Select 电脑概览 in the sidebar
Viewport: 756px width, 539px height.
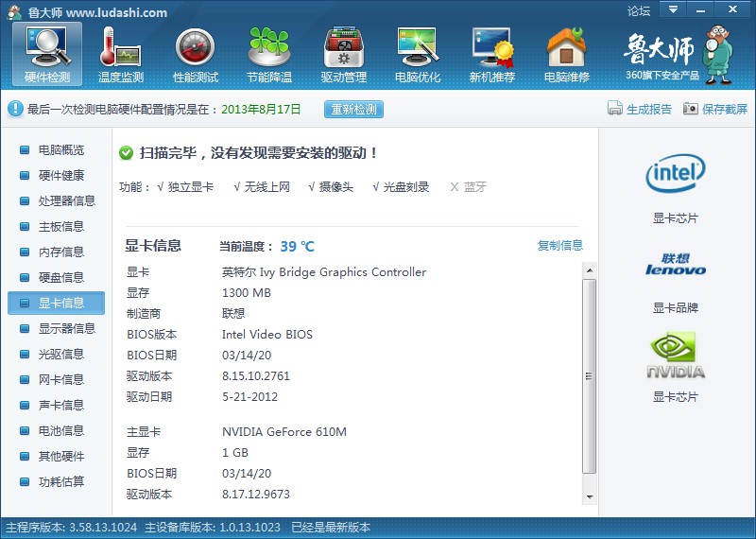click(x=60, y=150)
